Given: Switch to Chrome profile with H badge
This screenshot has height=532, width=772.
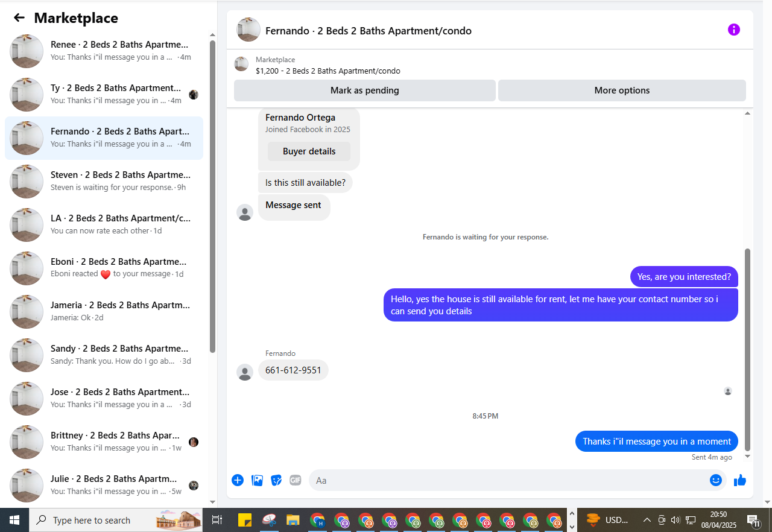Looking at the screenshot, I should tap(317, 520).
